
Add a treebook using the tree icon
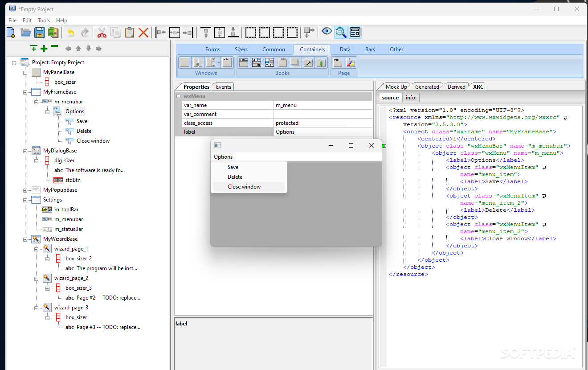pos(321,62)
